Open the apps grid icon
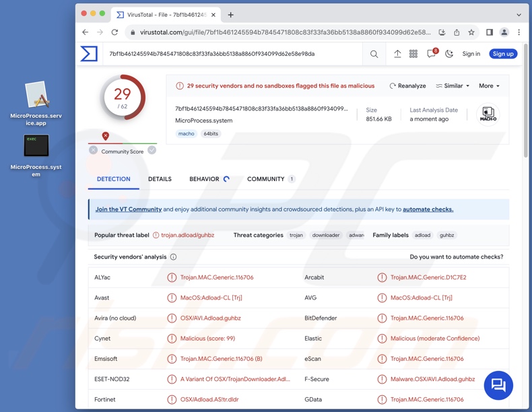Viewport: 532px width, 412px height. [413, 54]
